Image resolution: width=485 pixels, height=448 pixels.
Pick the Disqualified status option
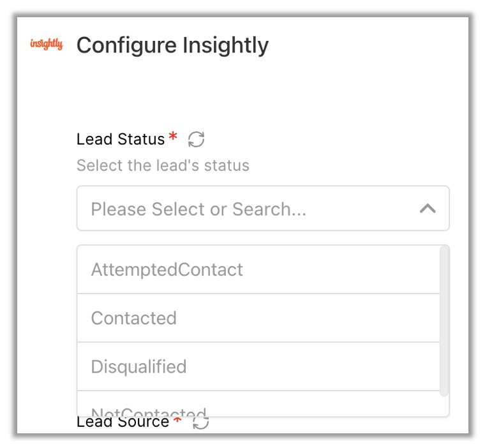[x=138, y=366]
